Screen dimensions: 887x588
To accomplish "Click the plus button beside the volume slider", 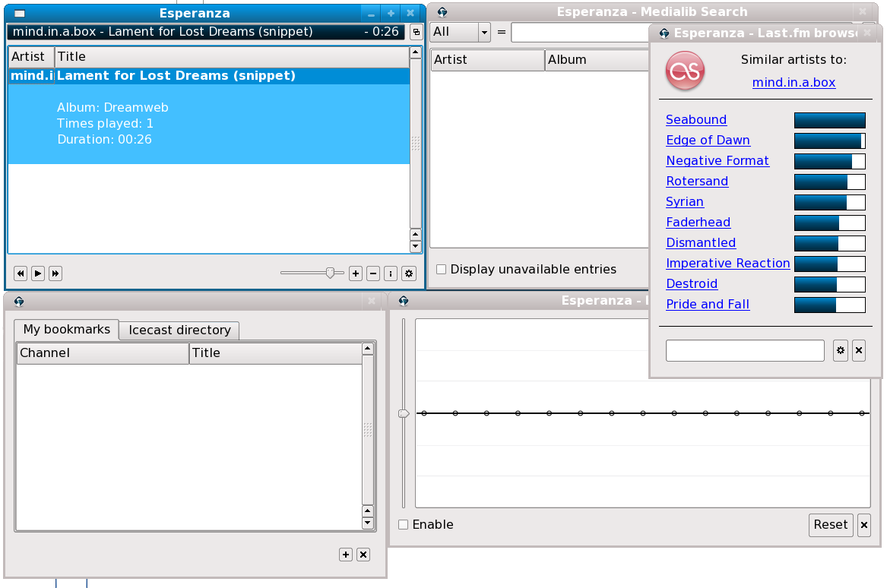I will tap(355, 273).
